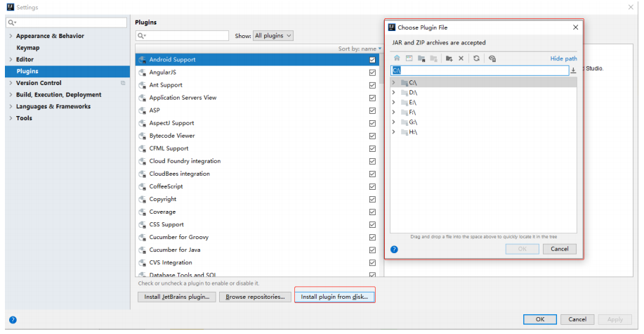The width and height of the screenshot is (644, 334).
Task: Expand the Editor settings node
Action: [x=11, y=60]
